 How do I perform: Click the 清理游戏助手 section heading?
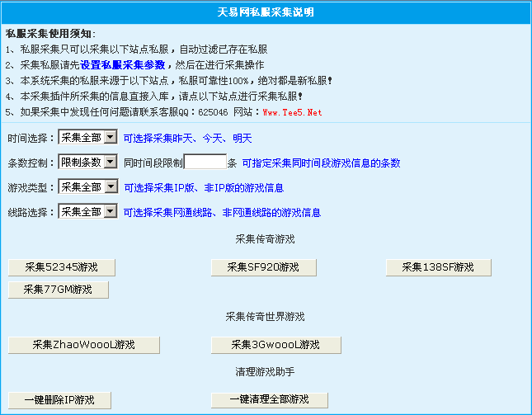tap(266, 372)
